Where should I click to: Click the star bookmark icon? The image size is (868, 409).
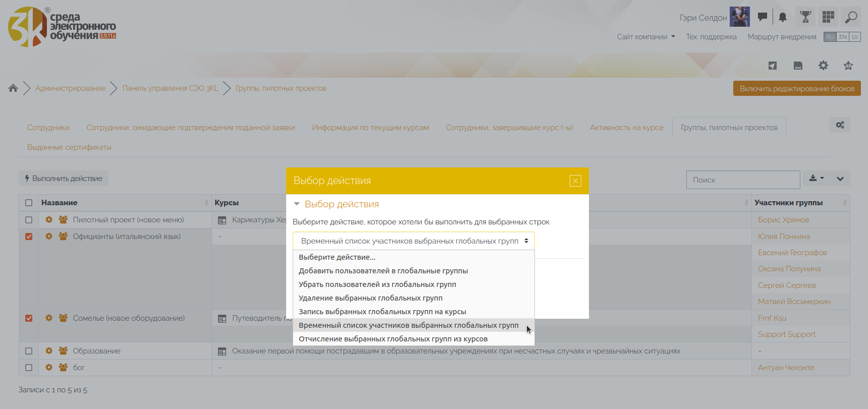pos(848,66)
